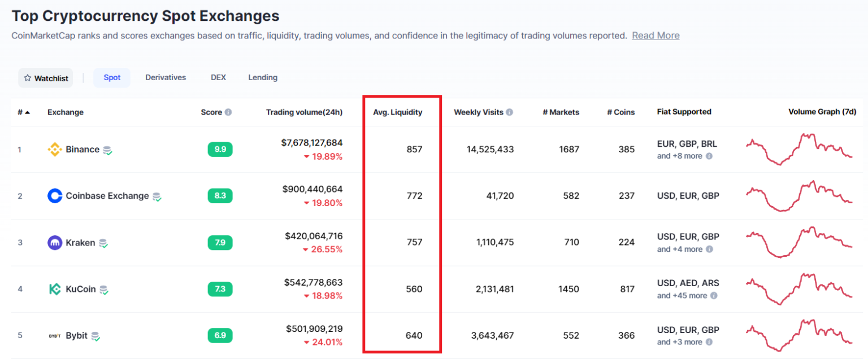Click the info icon beside Weekly Visits
The width and height of the screenshot is (868, 359).
coord(510,112)
